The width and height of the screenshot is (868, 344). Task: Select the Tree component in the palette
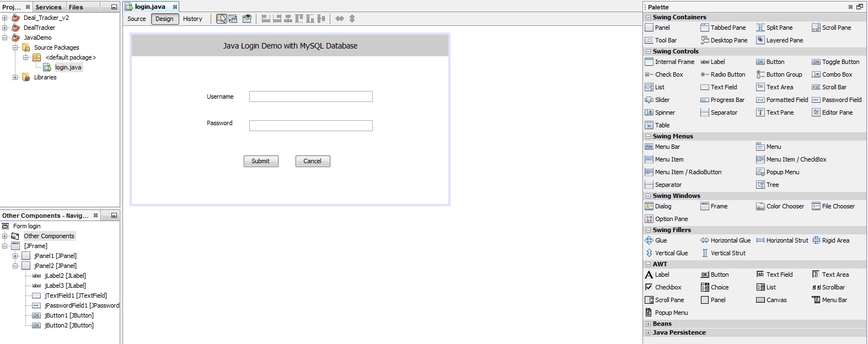point(768,185)
